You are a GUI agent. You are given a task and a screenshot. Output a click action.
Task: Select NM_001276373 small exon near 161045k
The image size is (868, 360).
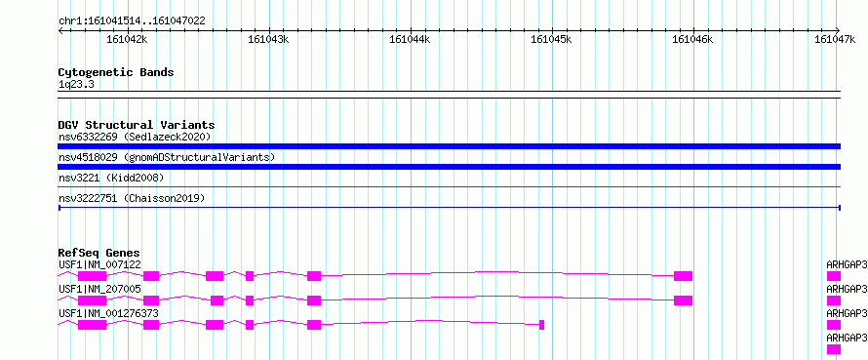click(541, 325)
